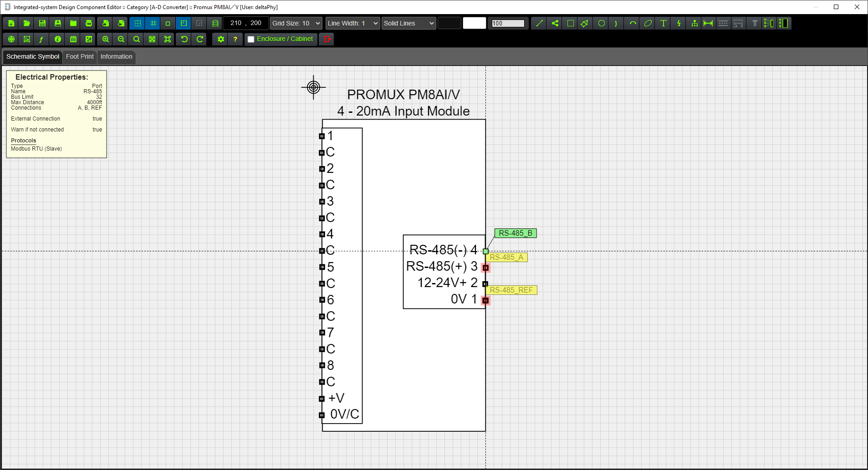Toggle snap-to-grid mode
Viewport: 868px width, 470px height.
pyautogui.click(x=153, y=23)
